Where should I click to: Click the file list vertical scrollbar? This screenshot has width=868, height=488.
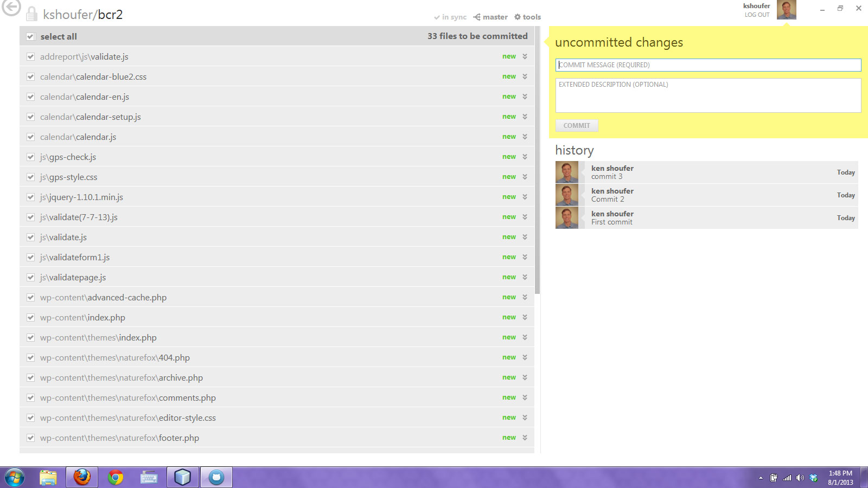click(538, 160)
